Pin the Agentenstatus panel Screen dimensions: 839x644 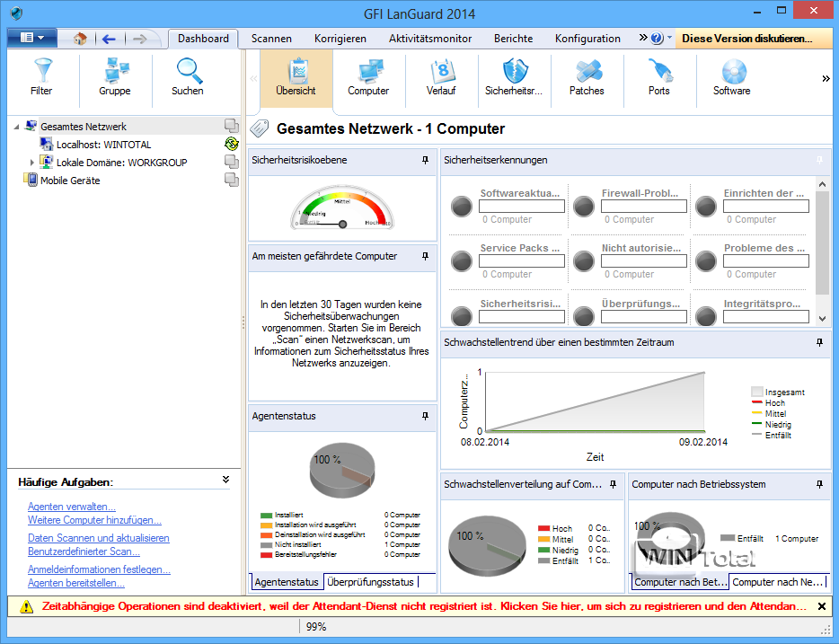coord(426,416)
